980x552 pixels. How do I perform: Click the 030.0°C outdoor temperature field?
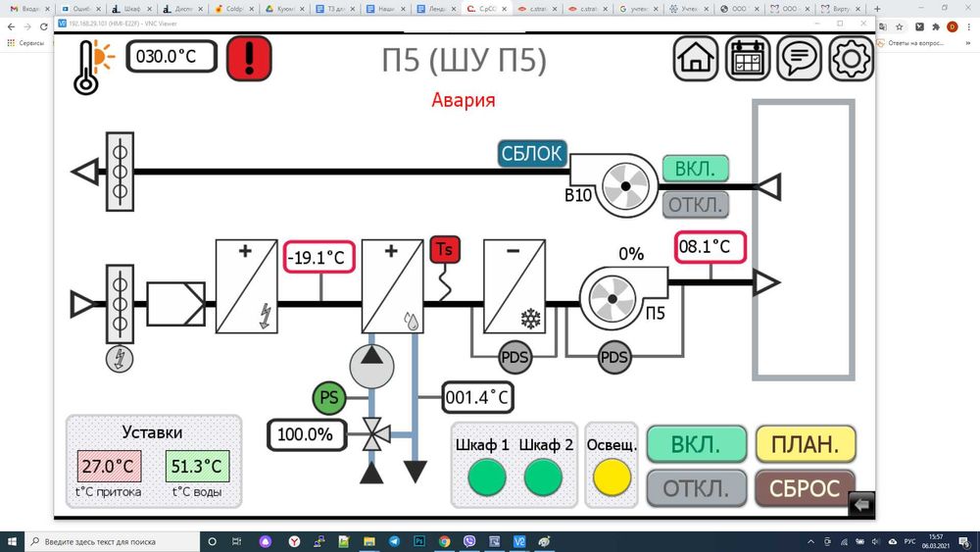pyautogui.click(x=171, y=57)
